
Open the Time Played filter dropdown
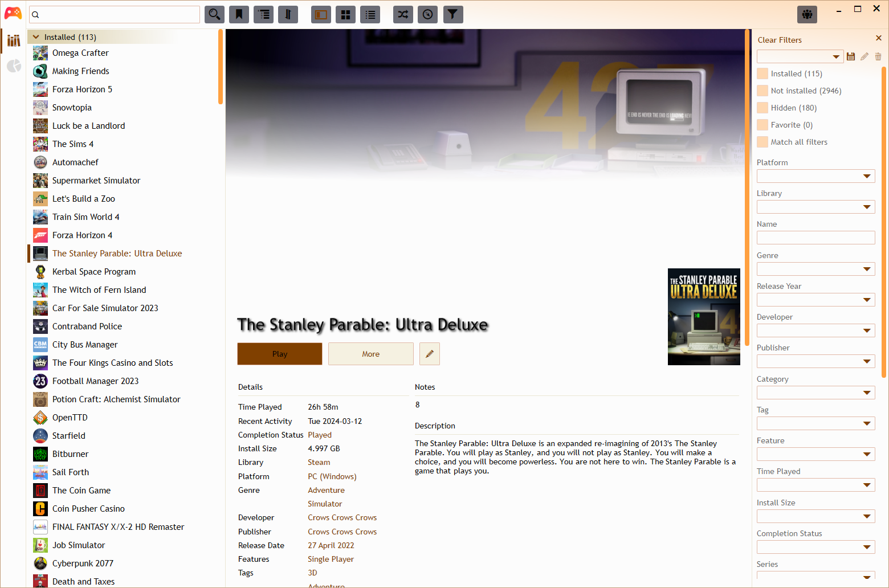point(815,485)
